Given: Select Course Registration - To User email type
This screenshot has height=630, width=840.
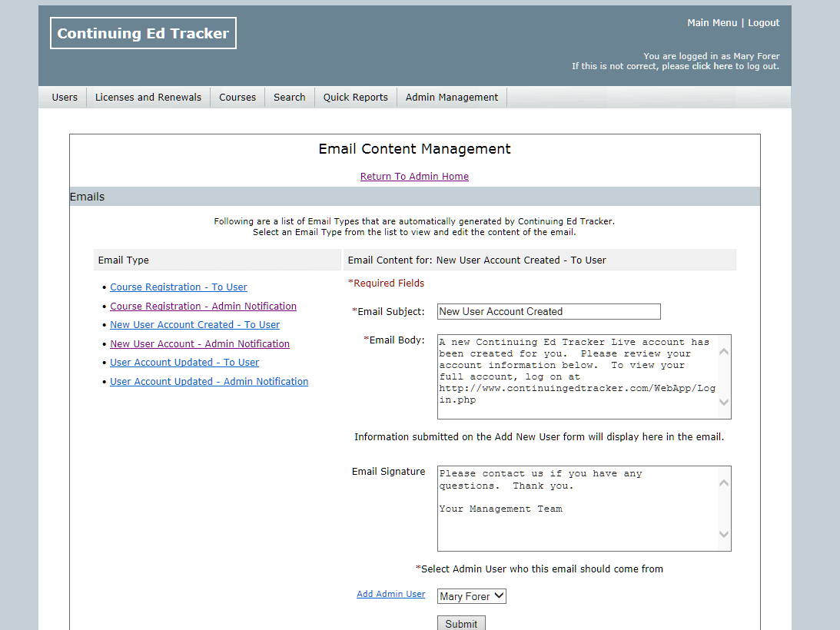Looking at the screenshot, I should click(x=178, y=287).
